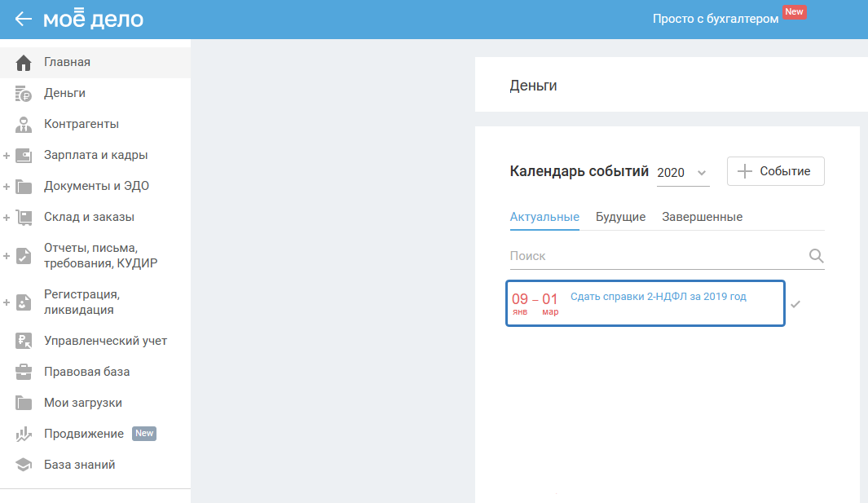Click the Управленческий учет ruble icon

pyautogui.click(x=24, y=341)
